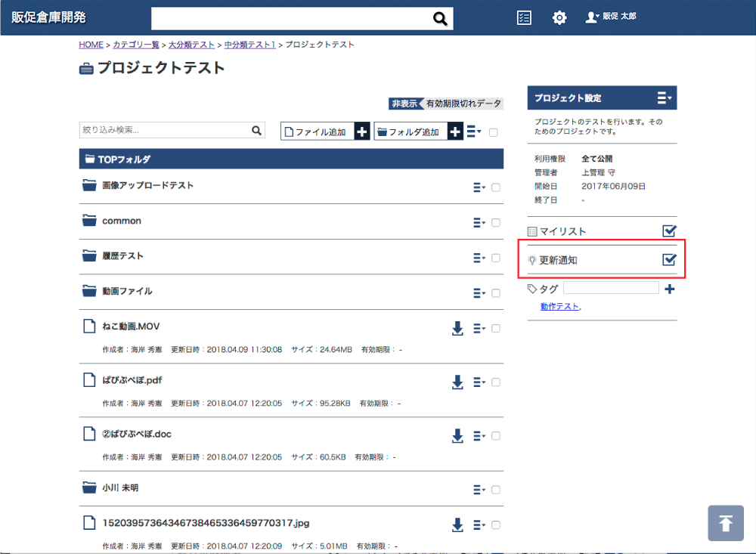Click the plus beside ファイル追加
The height and width of the screenshot is (554, 756).
point(361,132)
